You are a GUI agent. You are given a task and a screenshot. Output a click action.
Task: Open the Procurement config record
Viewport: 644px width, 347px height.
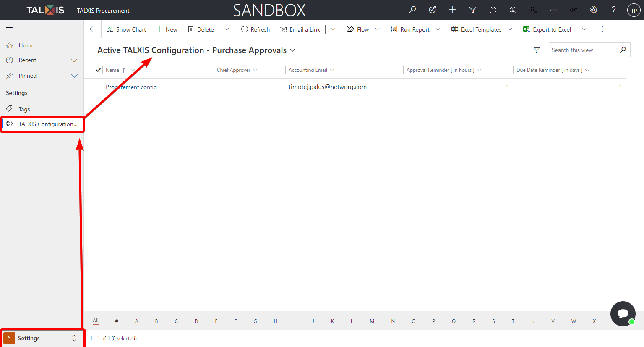click(x=131, y=87)
